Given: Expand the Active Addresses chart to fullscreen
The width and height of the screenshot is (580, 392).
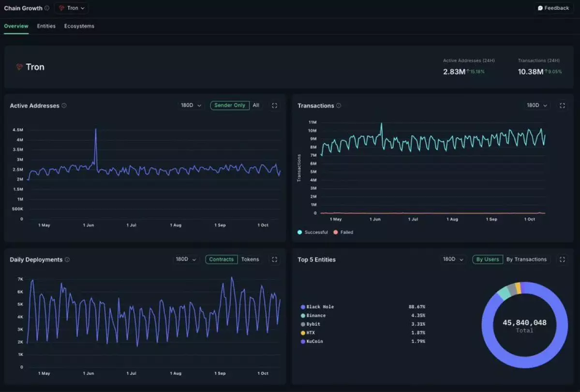Looking at the screenshot, I should tap(274, 105).
